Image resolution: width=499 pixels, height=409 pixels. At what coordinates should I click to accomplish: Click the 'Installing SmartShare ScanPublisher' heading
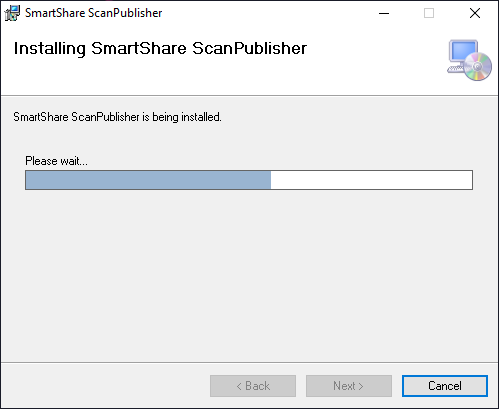(x=160, y=49)
